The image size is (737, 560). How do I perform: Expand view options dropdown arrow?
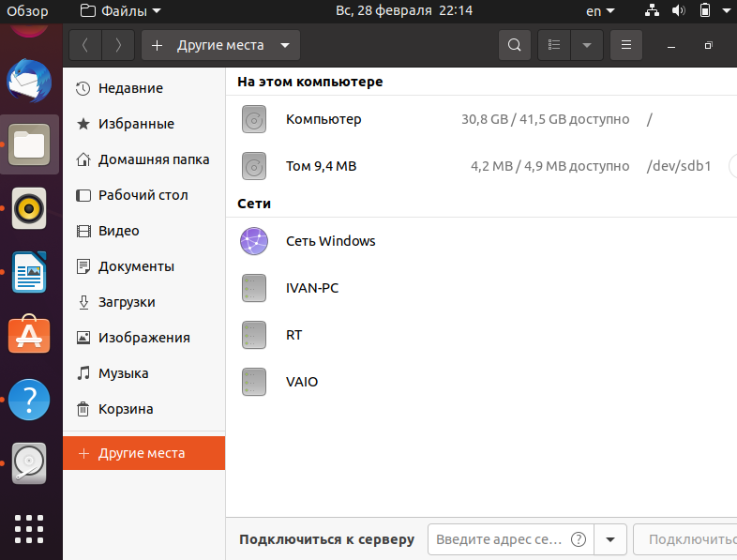click(x=587, y=45)
